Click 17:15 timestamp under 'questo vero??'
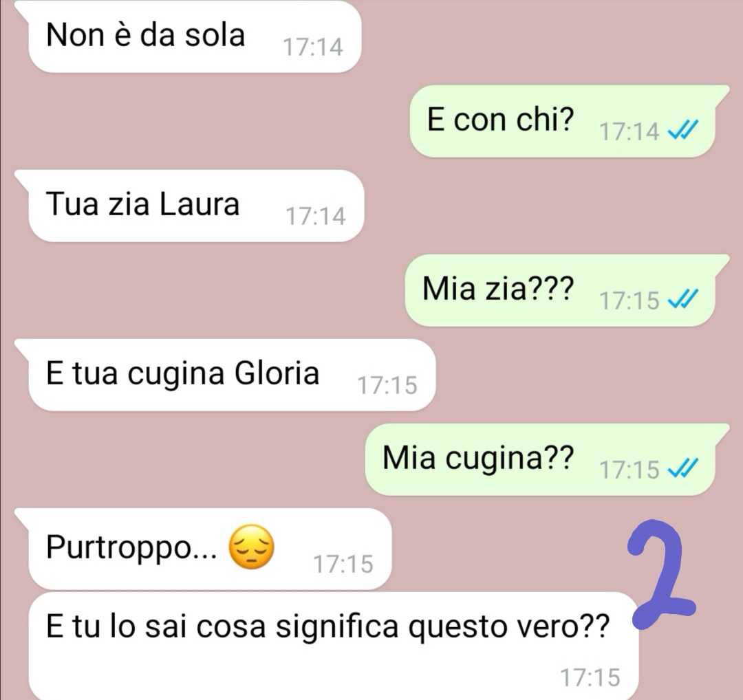Screen dimensions: 743x700 590,677
